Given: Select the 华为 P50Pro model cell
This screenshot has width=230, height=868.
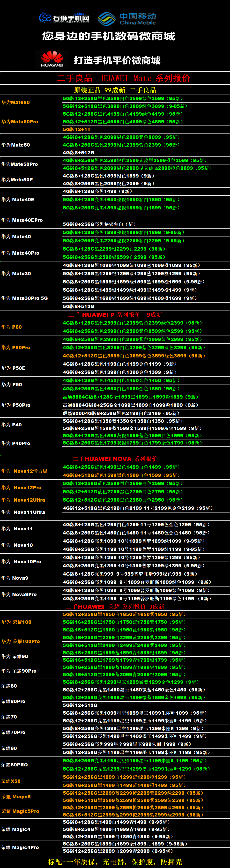Looking at the screenshot, I should [31, 405].
